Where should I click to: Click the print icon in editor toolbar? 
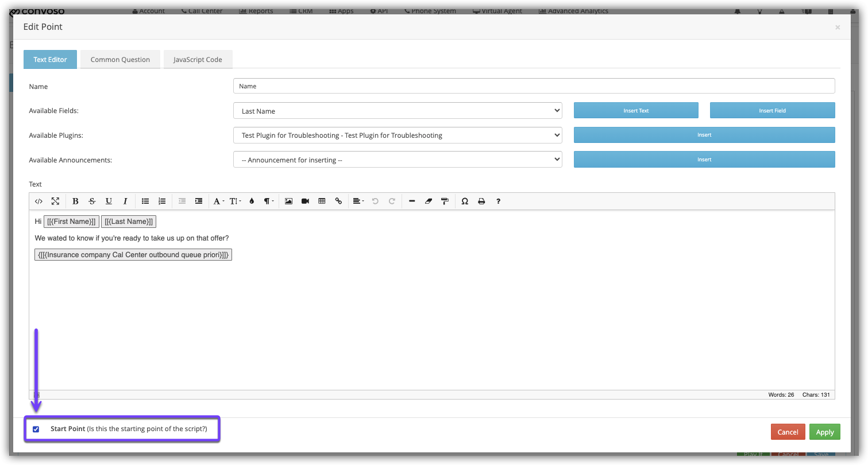[481, 201]
